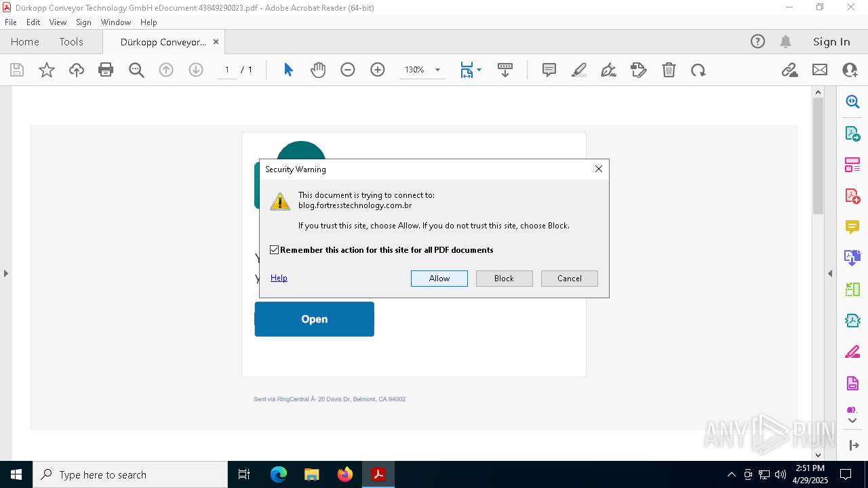Uncheck Remember this action for this site
This screenshot has width=868, height=488.
(x=274, y=250)
